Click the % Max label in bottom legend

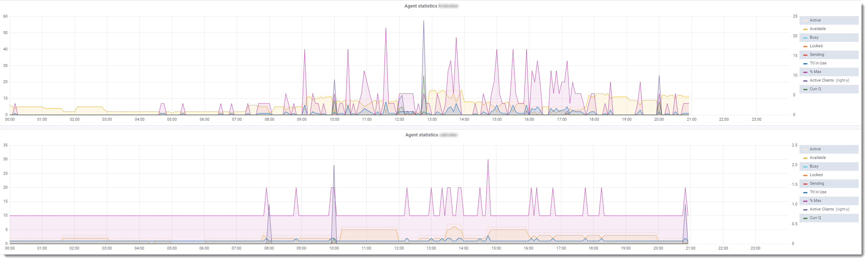[815, 201]
